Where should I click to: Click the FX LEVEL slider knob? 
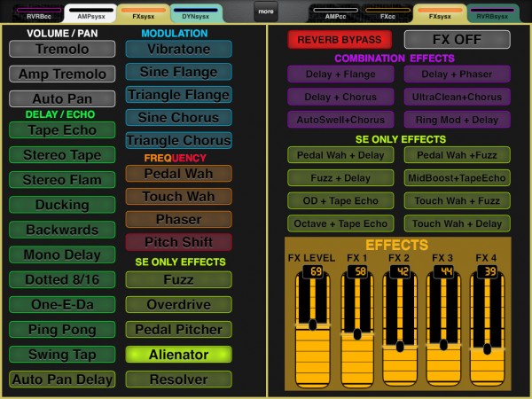point(313,325)
